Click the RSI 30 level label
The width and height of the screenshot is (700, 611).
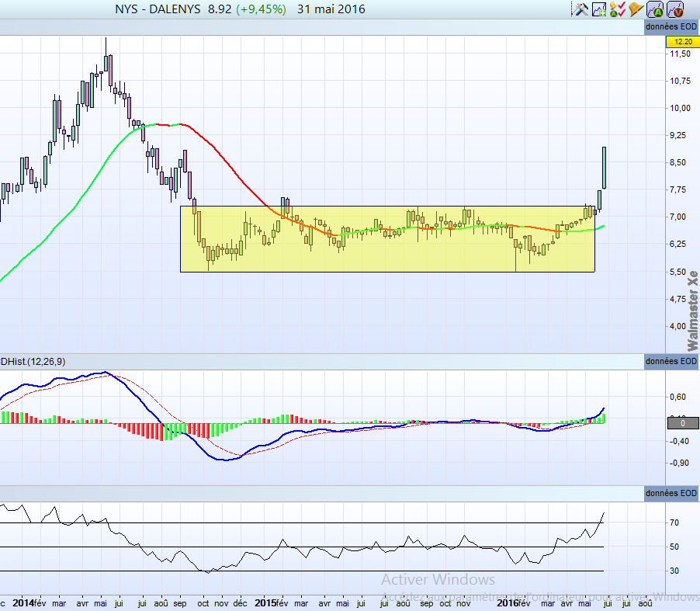(x=674, y=571)
